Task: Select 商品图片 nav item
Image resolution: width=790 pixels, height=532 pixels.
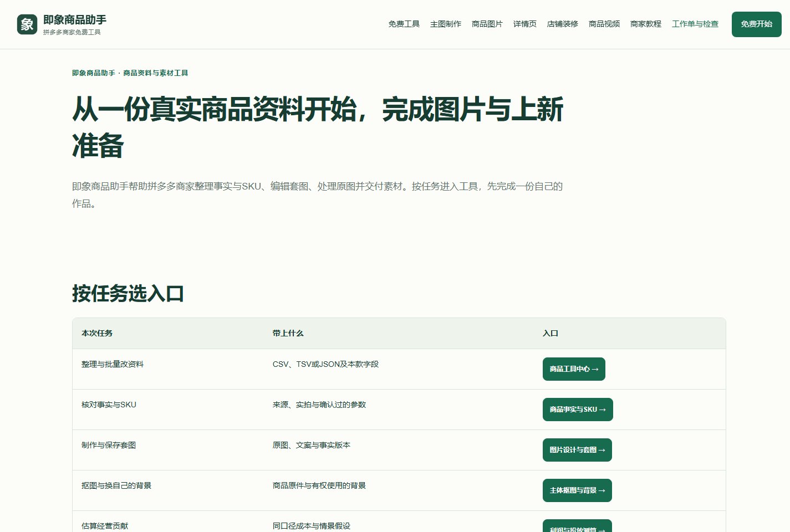Action: click(x=487, y=24)
